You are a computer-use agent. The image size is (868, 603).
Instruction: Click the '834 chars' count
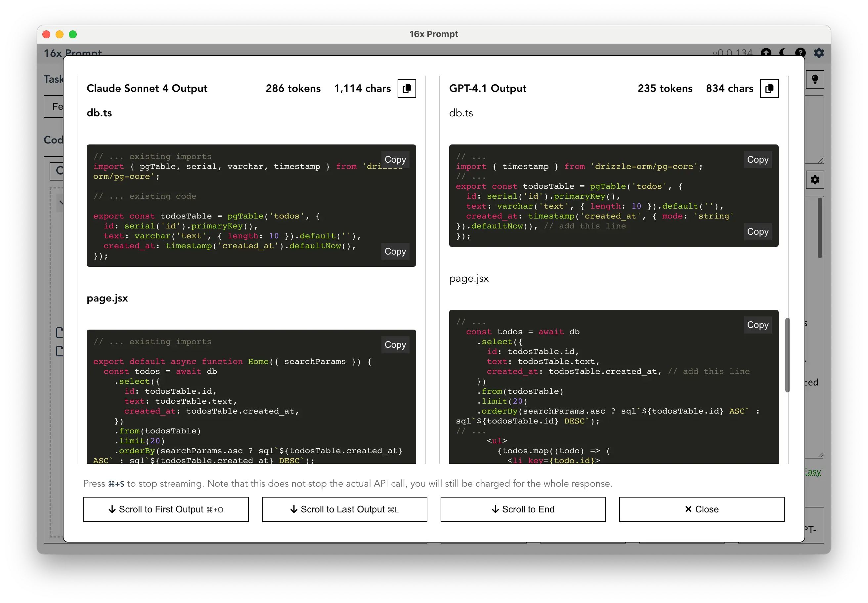(x=729, y=88)
